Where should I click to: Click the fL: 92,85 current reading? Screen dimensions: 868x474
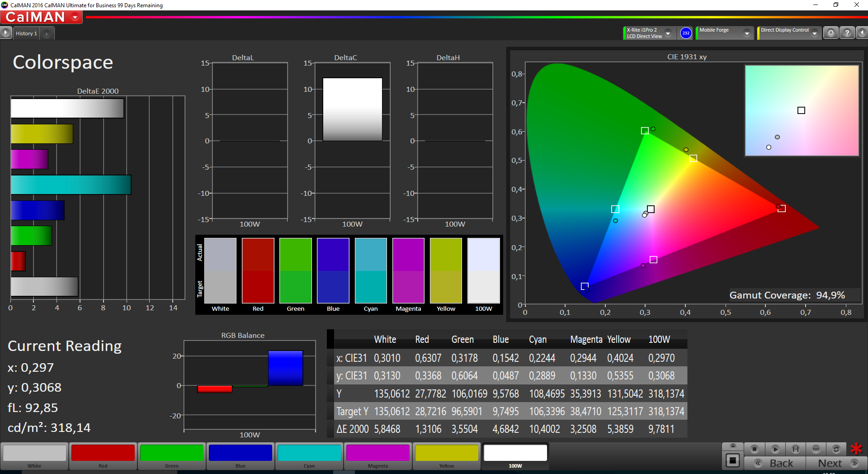pyautogui.click(x=33, y=408)
